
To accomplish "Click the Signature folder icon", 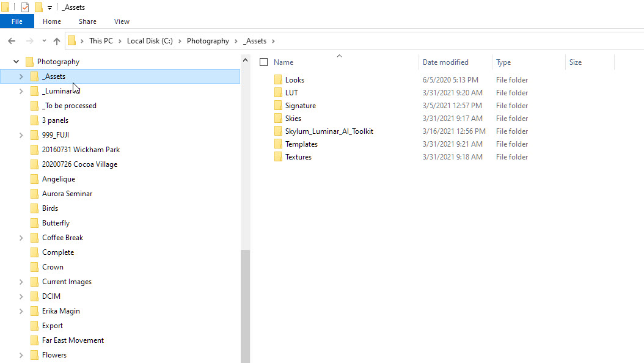I will pos(278,106).
